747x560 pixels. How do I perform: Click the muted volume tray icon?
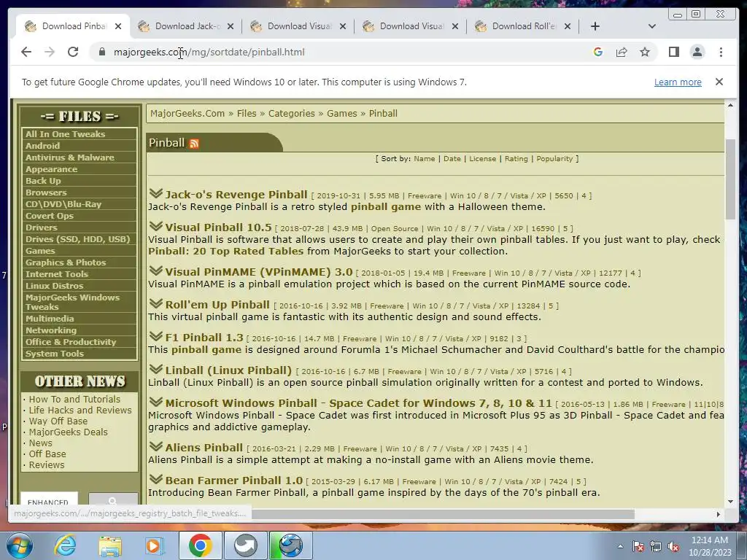[x=673, y=546]
